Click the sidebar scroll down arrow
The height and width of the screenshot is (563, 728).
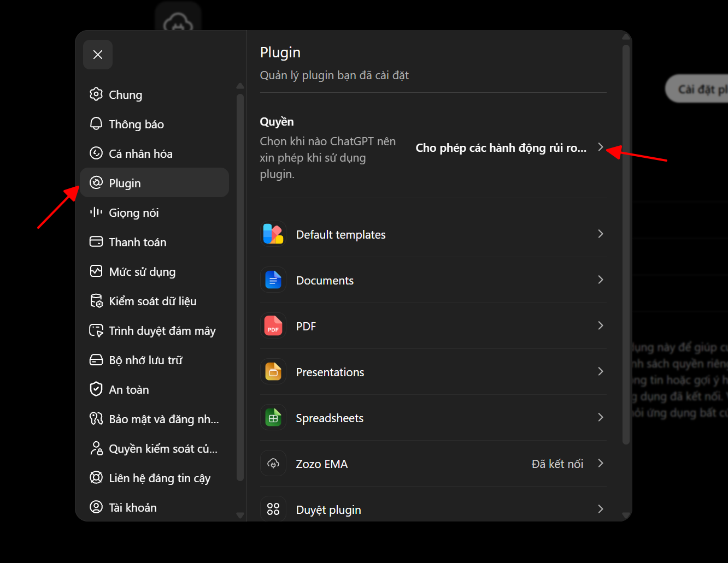tap(240, 515)
